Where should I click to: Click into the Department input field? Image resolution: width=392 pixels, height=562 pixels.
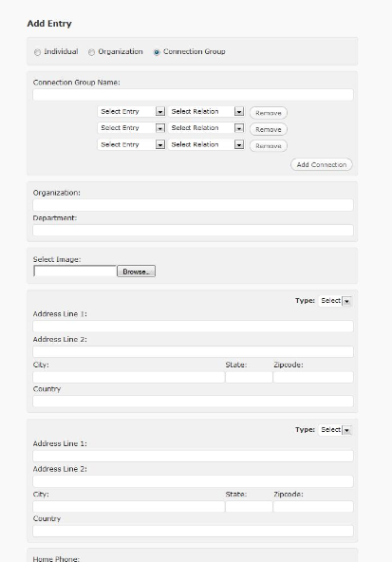(x=193, y=231)
